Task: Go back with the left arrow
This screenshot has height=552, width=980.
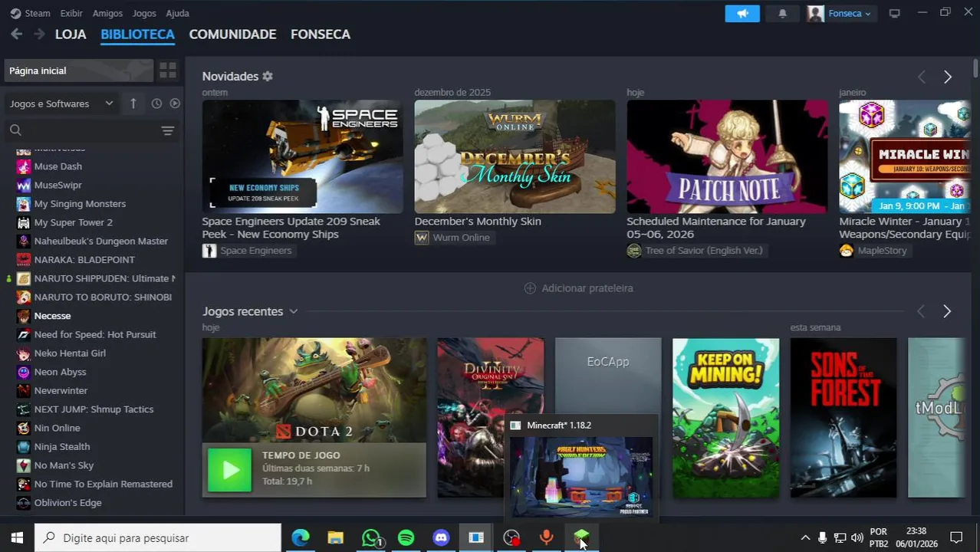Action: click(17, 34)
